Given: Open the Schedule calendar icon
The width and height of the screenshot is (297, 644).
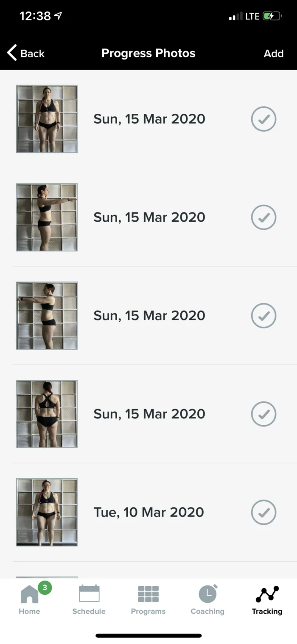Looking at the screenshot, I should (89, 594).
